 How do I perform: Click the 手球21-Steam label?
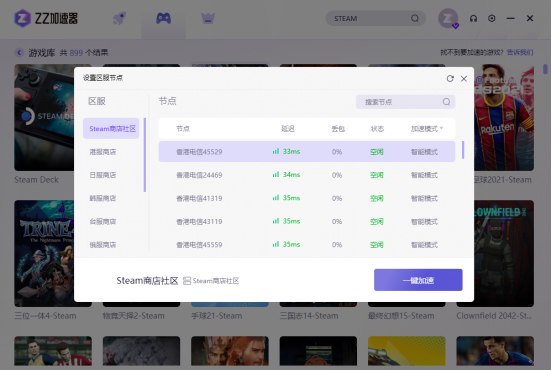(x=217, y=316)
